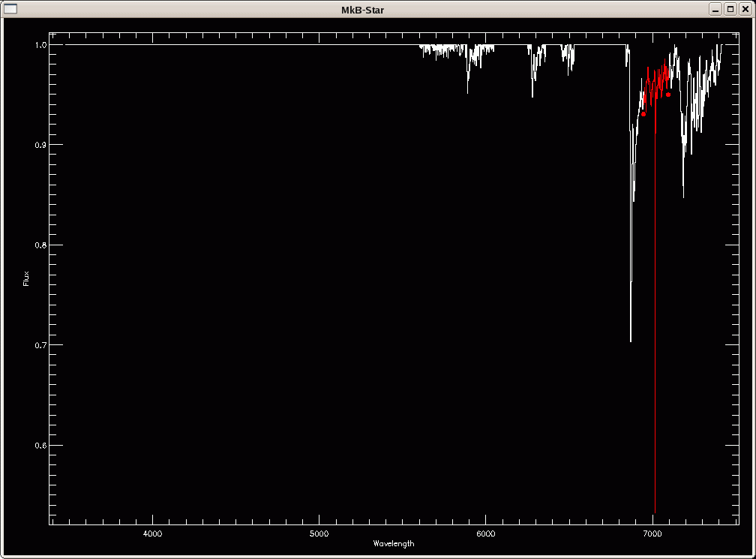
Task: Click the 0.7 flux tick label
Action: (42, 345)
